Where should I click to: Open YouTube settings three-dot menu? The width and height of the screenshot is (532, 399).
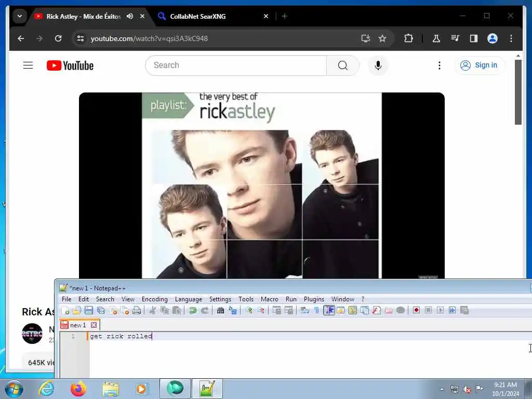[440, 65]
